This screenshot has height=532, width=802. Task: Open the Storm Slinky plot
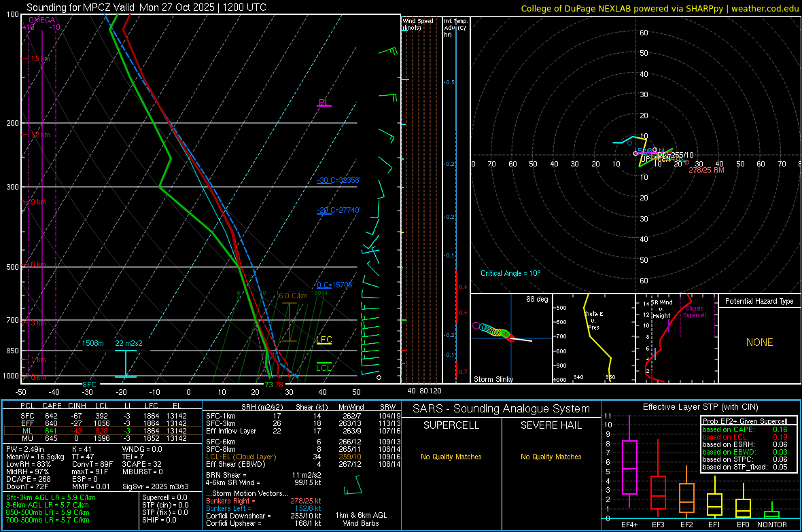click(x=511, y=338)
